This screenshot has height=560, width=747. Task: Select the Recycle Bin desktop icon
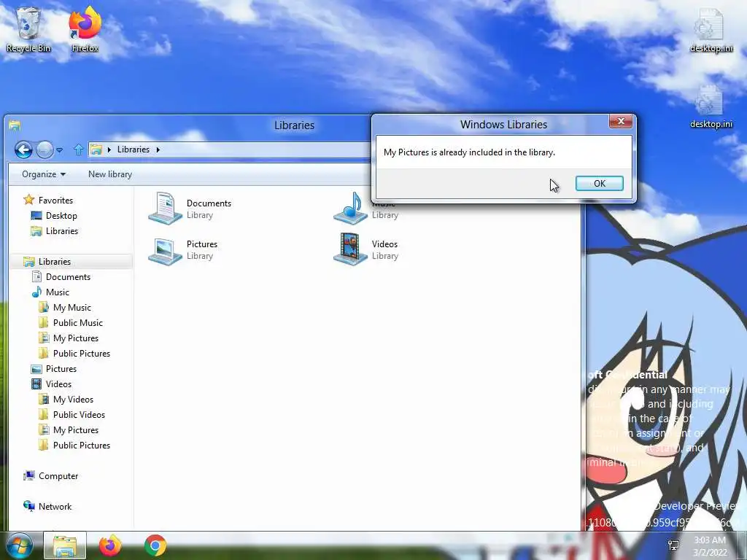pyautogui.click(x=28, y=29)
